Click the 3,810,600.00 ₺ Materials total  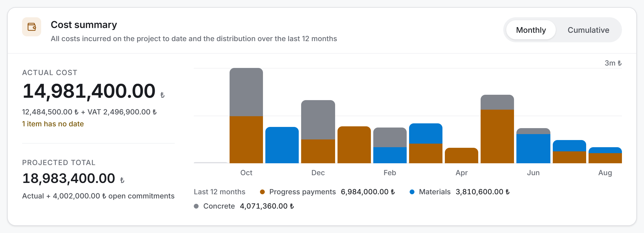coord(482,192)
